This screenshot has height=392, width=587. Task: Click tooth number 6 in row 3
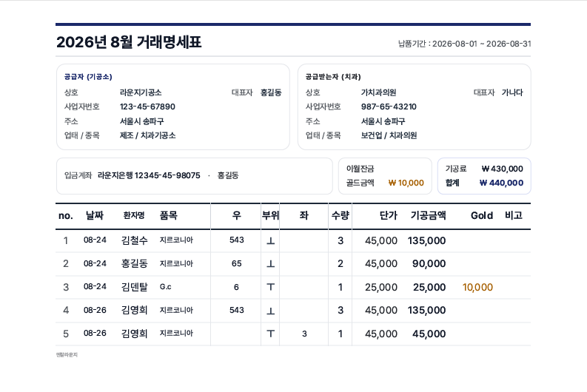click(x=236, y=287)
